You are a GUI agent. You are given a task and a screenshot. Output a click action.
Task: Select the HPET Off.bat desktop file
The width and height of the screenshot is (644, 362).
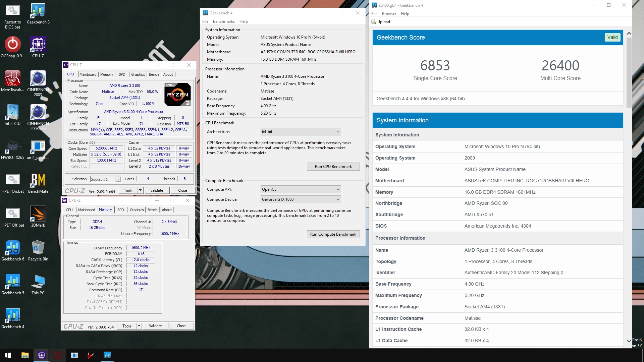[12, 217]
